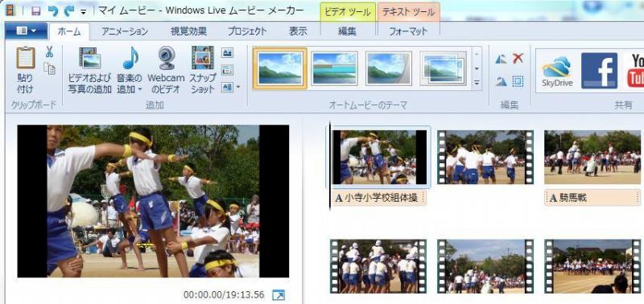Viewport: 644px width, 304px height.
Task: Toggle the full-screen preview button beside the timecode
Action: 279,294
